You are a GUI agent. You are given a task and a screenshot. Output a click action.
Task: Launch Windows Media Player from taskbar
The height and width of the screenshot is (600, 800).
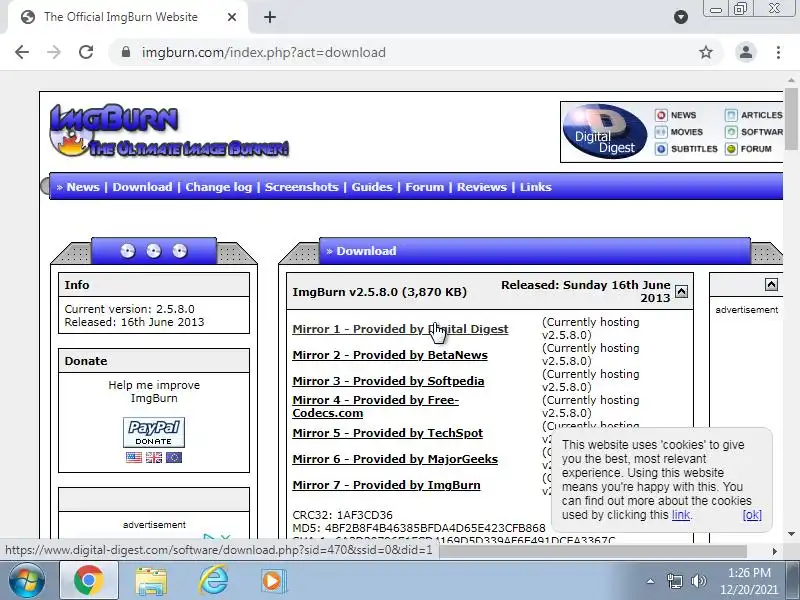click(272, 581)
